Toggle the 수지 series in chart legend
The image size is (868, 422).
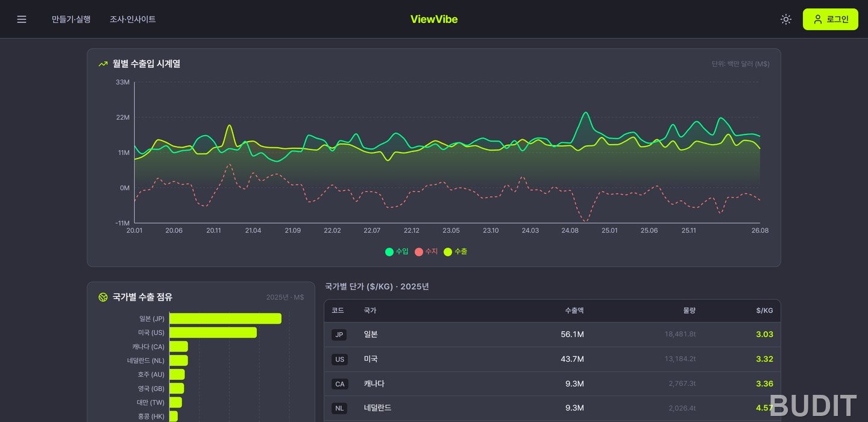click(x=426, y=251)
